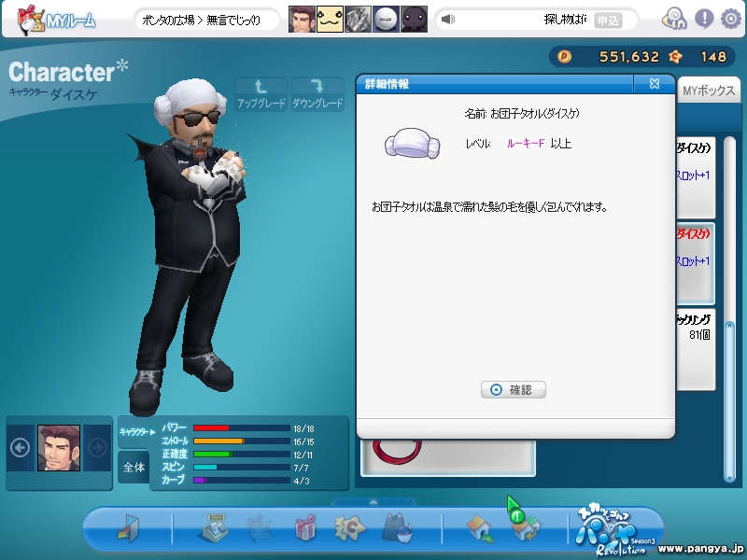Image resolution: width=747 pixels, height=560 pixels.
Task: Click the Pang coin currency icon
Action: tap(564, 57)
